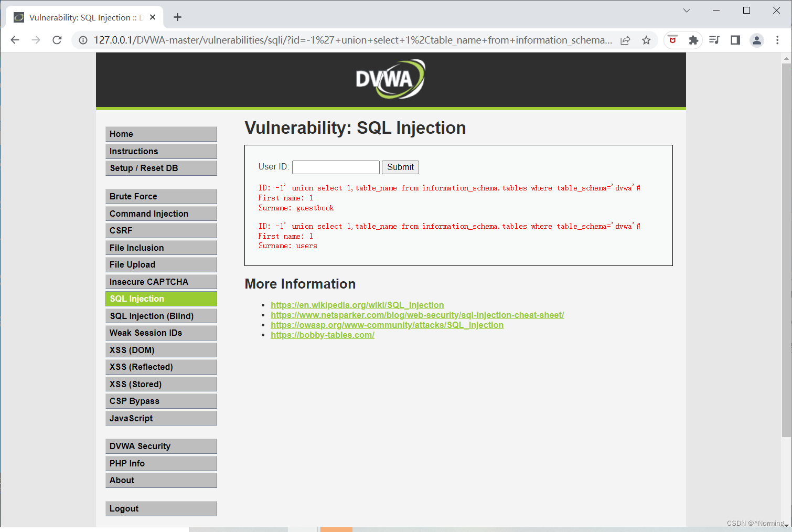The image size is (792, 532).
Task: Bookmark this tab with the star
Action: point(646,40)
